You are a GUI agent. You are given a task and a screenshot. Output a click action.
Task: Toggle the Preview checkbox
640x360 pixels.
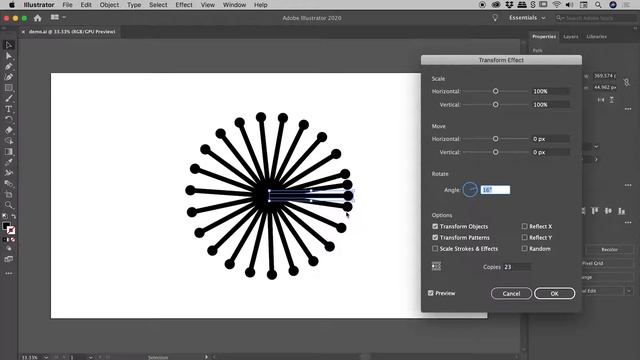pos(431,293)
